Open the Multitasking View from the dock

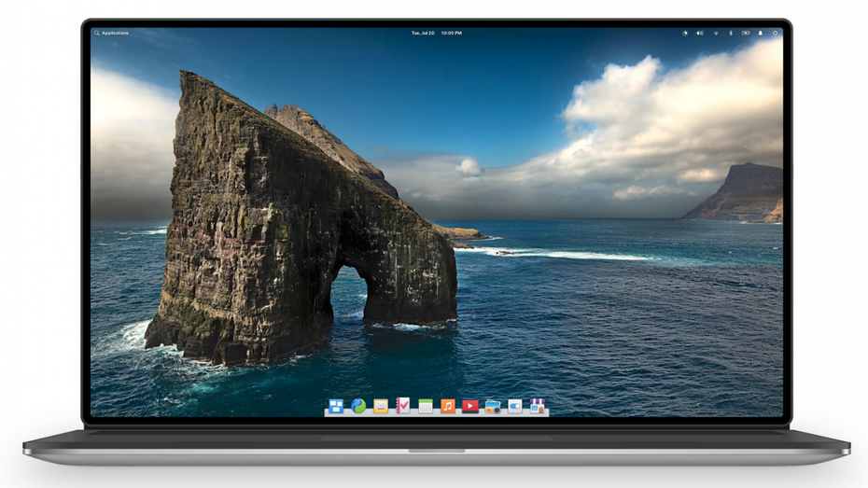336,406
